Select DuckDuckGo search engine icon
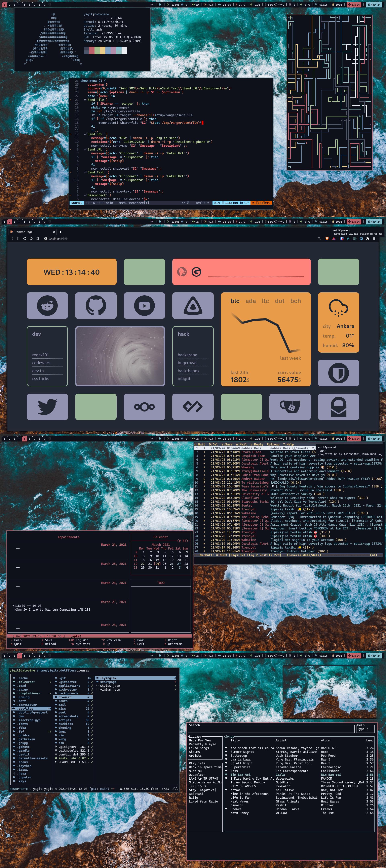This screenshot has height=868, width=386. pyautogui.click(x=182, y=272)
